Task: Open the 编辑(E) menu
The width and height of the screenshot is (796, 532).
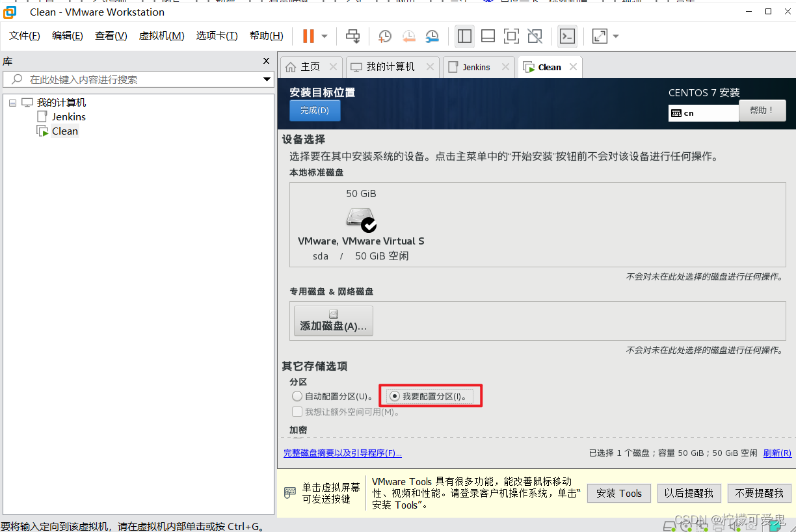Action: [x=67, y=36]
